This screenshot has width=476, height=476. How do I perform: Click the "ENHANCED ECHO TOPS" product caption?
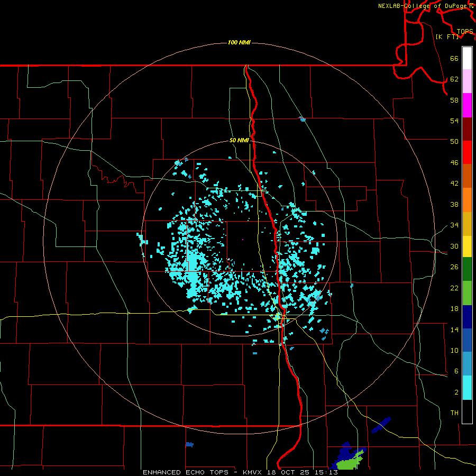(186, 472)
